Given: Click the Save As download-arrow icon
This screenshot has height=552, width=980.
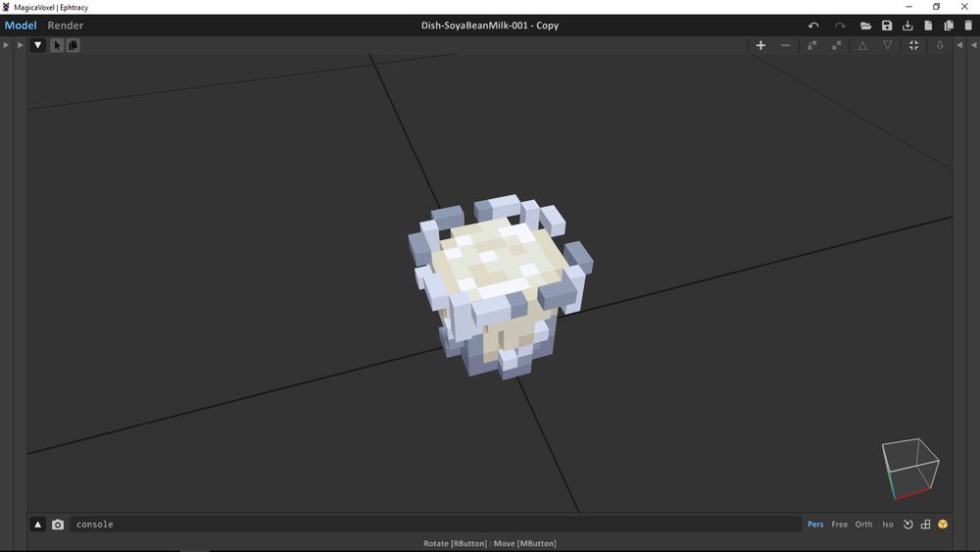Looking at the screenshot, I should [x=907, y=25].
